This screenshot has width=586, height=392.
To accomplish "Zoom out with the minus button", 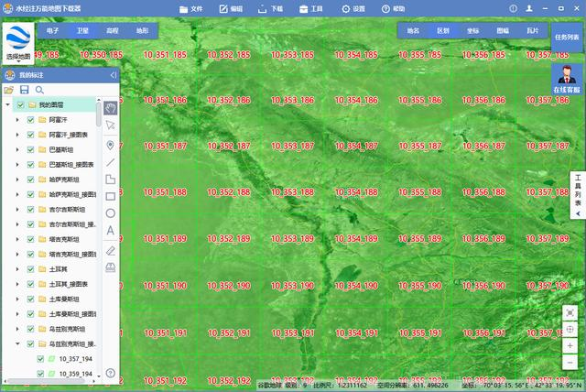I will pos(570,363).
